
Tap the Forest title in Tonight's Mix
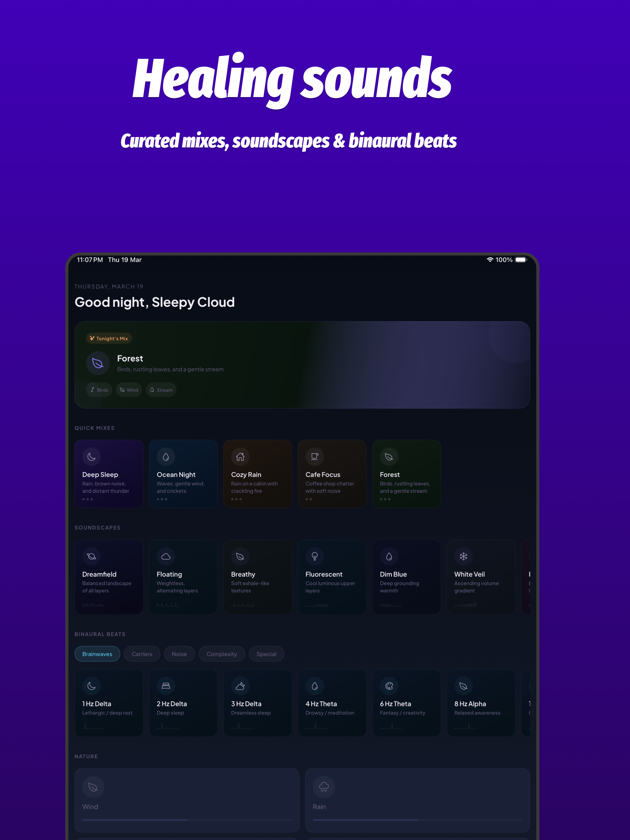[130, 358]
